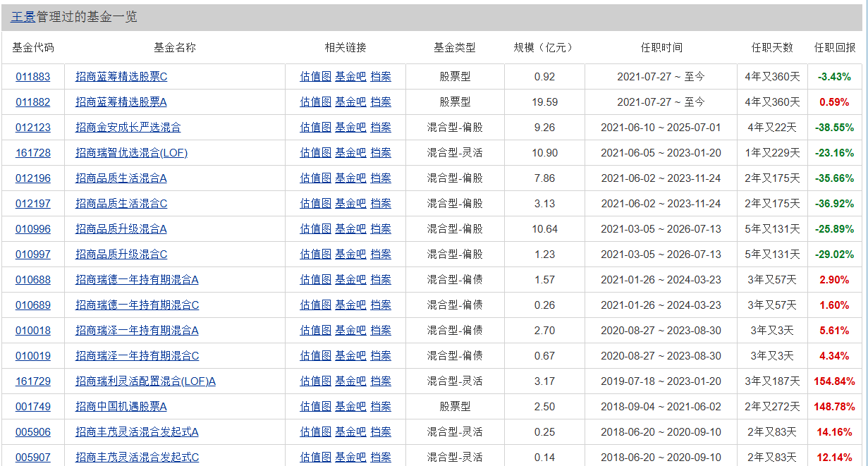The height and width of the screenshot is (466, 868).
Task: Open fund code 005906 link
Action: pos(33,432)
